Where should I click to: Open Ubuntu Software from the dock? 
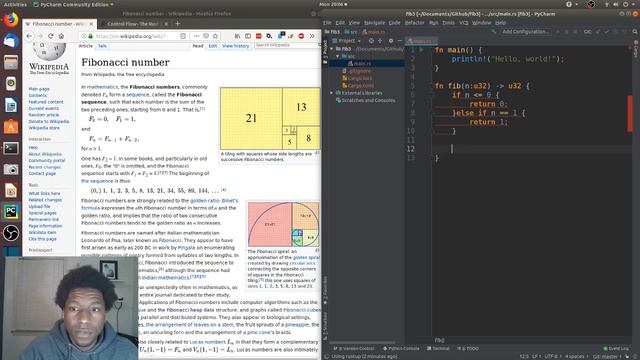[11, 127]
